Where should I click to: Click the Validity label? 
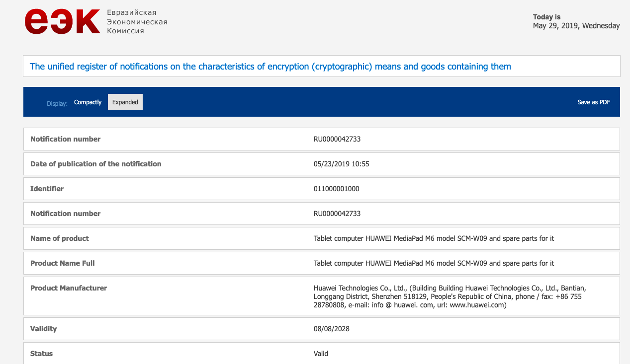pos(44,329)
